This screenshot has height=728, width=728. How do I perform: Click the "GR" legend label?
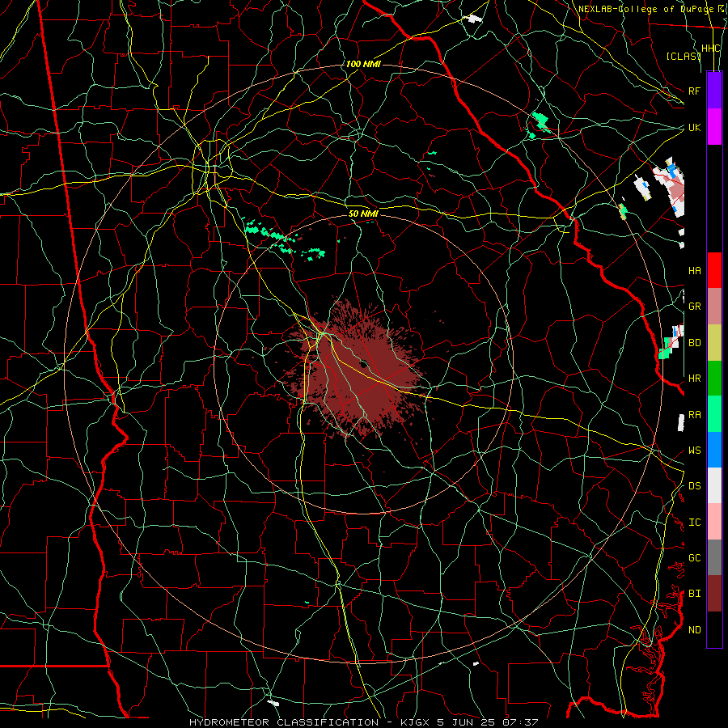point(694,307)
